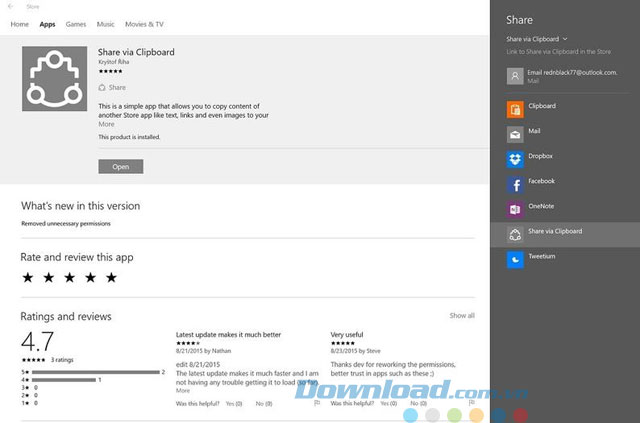640x423 pixels.
Task: Select the Facebook label in Share panel
Action: click(x=541, y=181)
